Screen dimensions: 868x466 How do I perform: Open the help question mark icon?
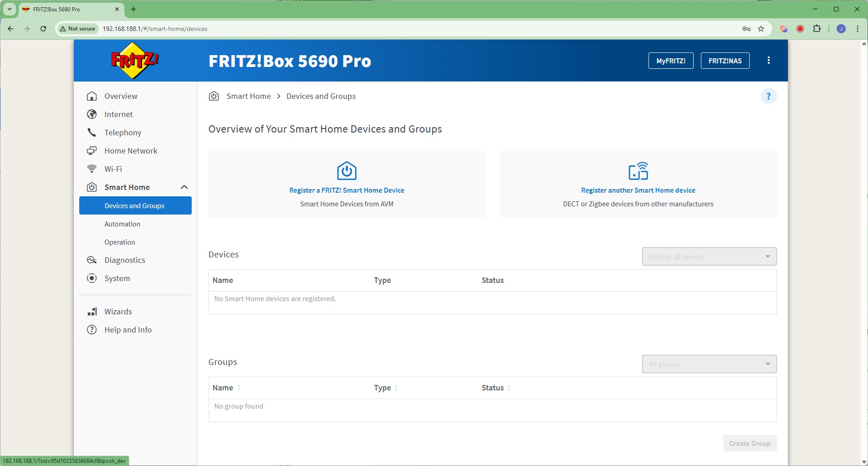768,96
